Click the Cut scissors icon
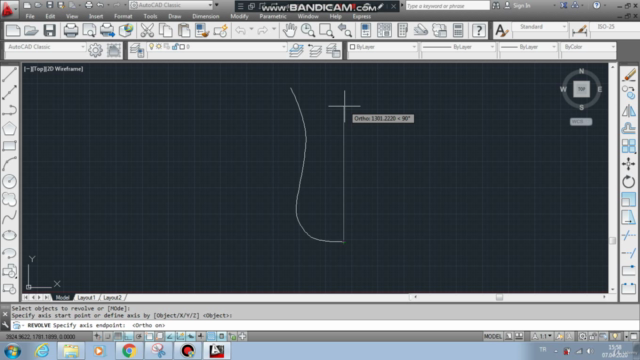The height and width of the screenshot is (360, 640). [147, 30]
